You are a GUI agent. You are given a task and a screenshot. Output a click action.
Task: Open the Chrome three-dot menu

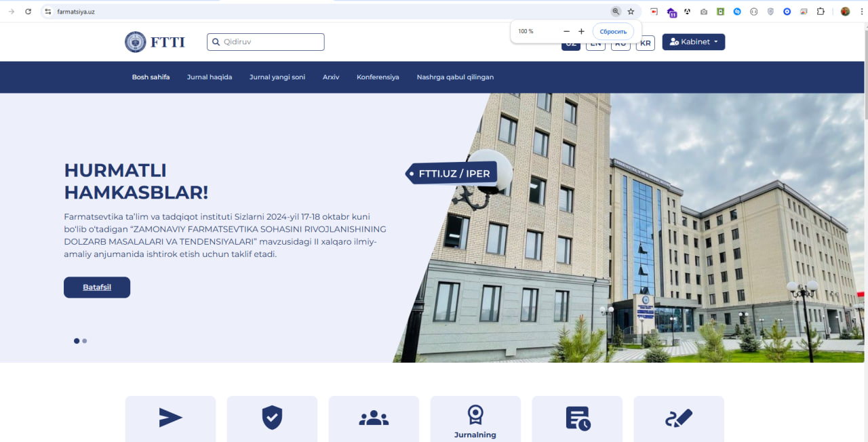859,12
